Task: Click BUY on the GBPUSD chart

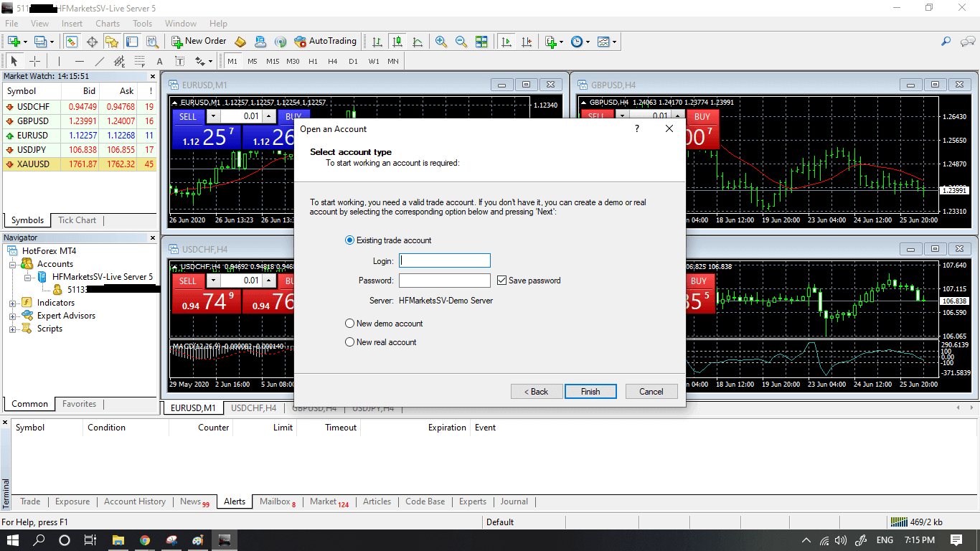Action: [702, 117]
